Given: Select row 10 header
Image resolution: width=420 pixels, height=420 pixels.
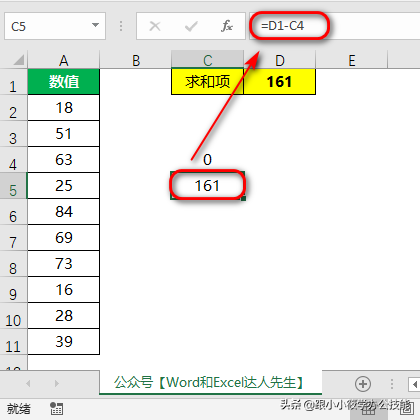Looking at the screenshot, I should [x=13, y=316].
